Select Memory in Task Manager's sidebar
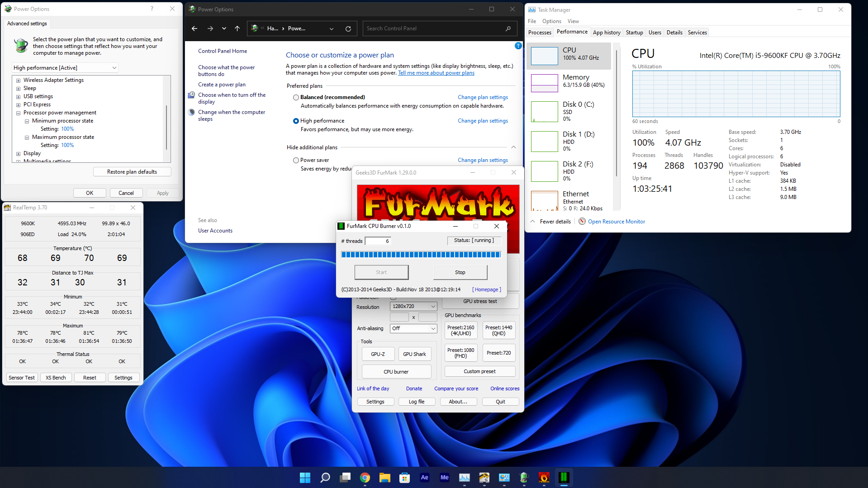Screen dimensions: 868x488 point(569,82)
